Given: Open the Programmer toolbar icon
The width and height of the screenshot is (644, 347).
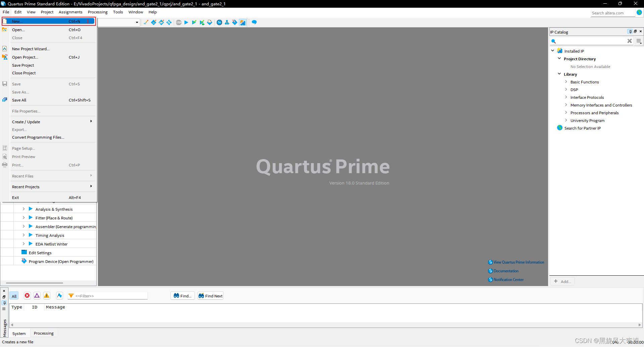Looking at the screenshot, I should click(x=235, y=22).
